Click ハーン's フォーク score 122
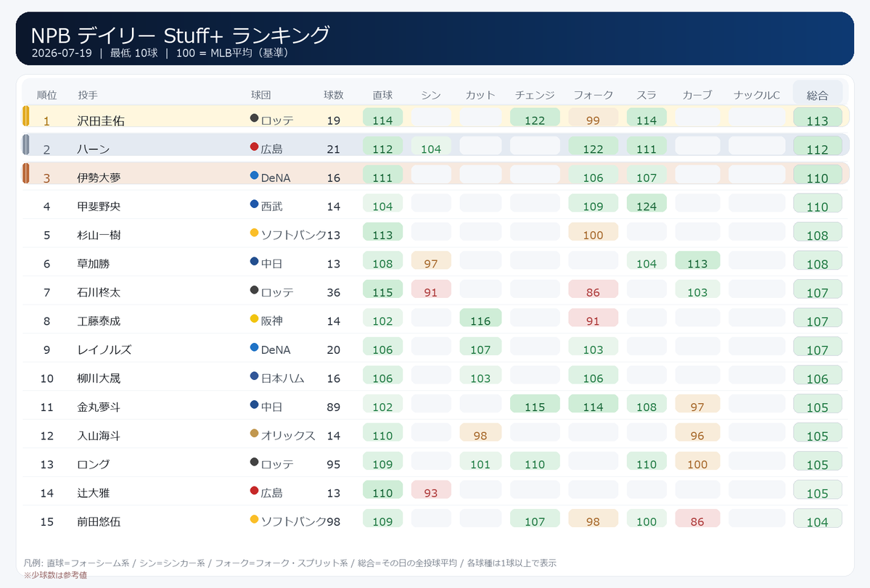 click(x=593, y=146)
